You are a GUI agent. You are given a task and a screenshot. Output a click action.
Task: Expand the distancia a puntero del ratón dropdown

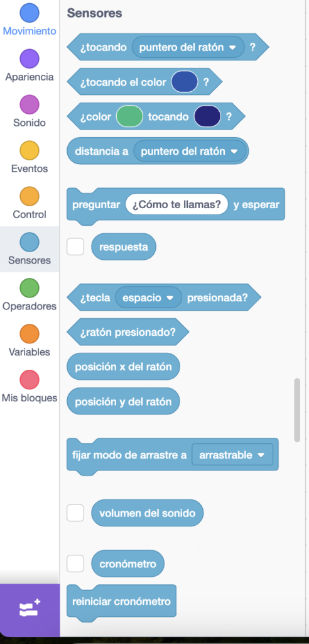click(x=190, y=151)
